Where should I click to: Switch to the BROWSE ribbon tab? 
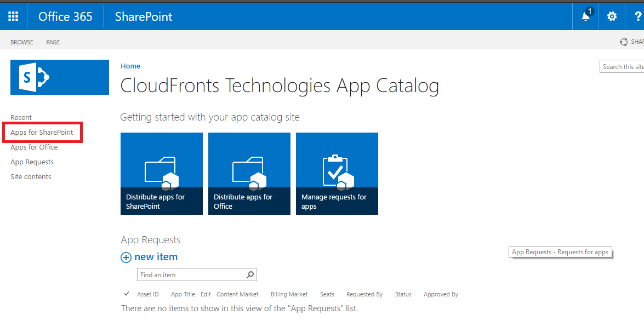pos(22,42)
